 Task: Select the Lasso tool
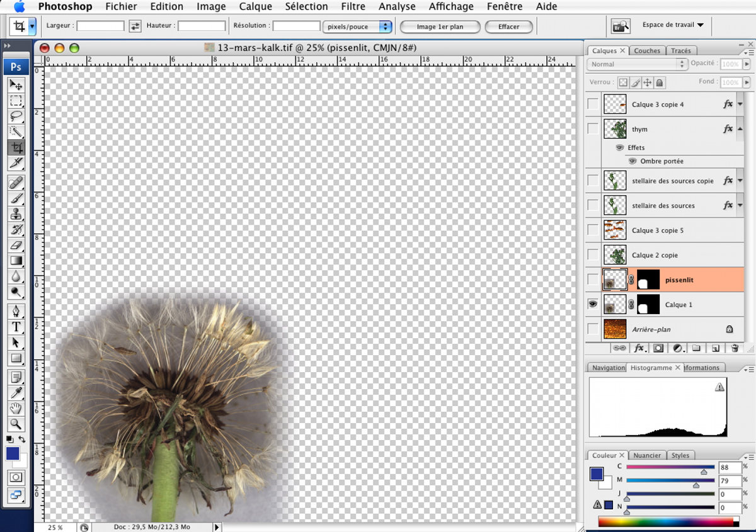(16, 116)
